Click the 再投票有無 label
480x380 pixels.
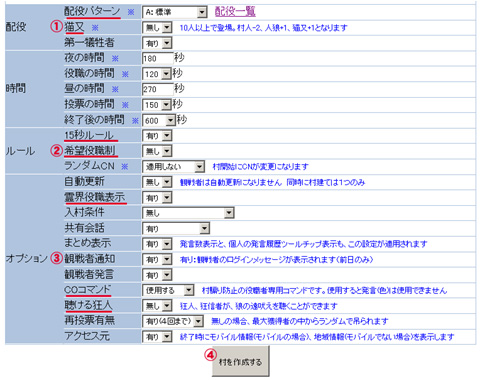point(89,321)
